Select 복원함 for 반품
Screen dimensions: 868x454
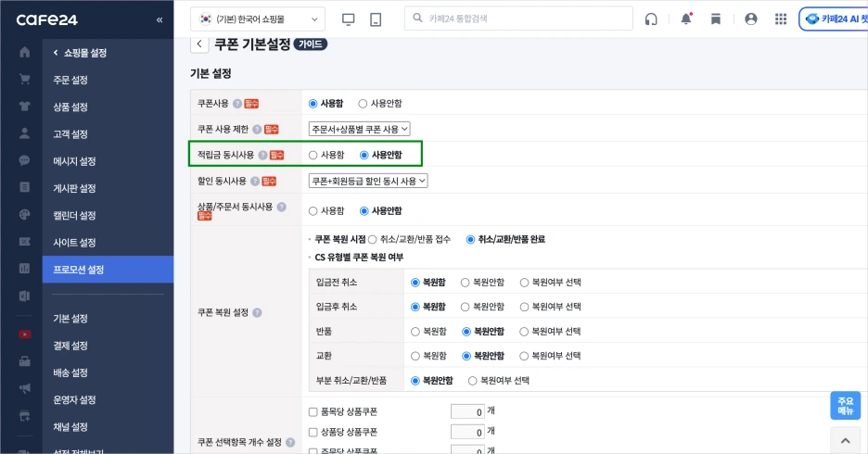pos(415,332)
